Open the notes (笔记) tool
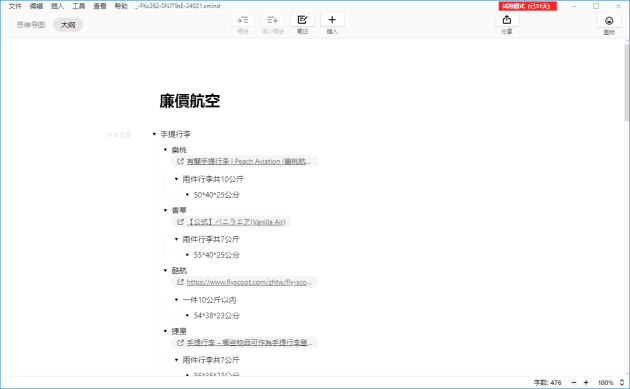Screen dimensions: 630x389 pos(302,20)
